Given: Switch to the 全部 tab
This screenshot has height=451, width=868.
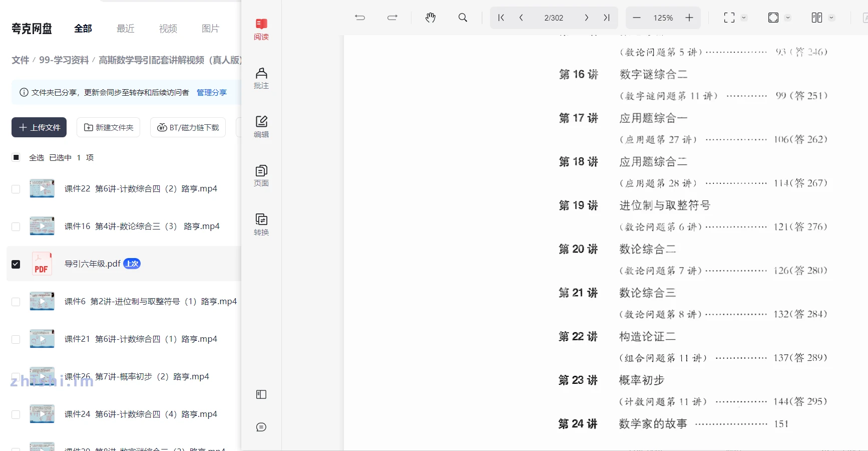Looking at the screenshot, I should point(83,29).
